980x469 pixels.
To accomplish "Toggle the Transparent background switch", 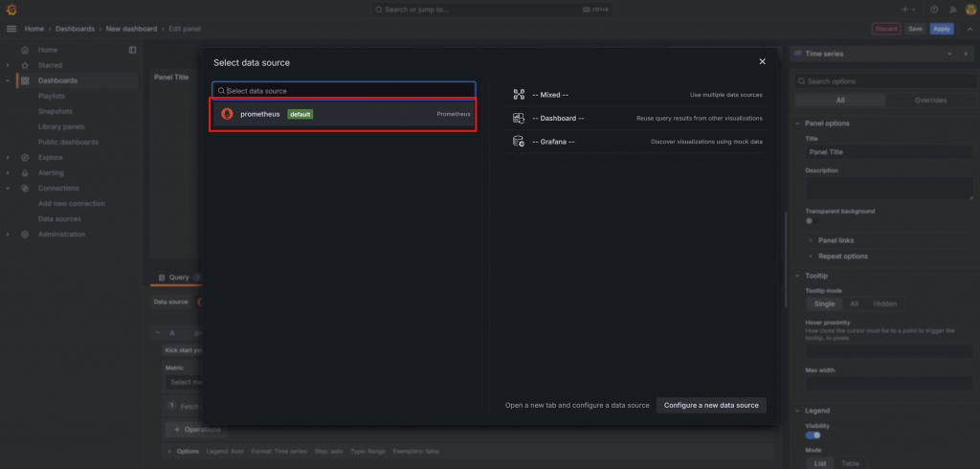I will tap(812, 221).
